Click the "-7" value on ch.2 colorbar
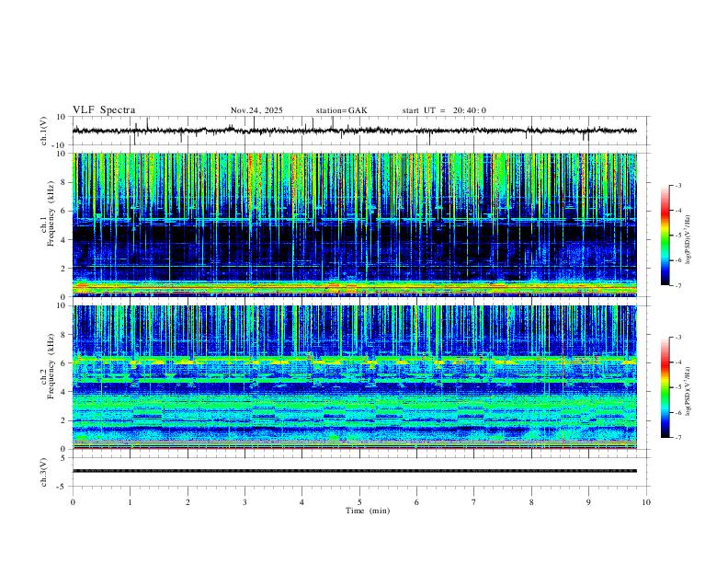The height and width of the screenshot is (563, 728). click(677, 437)
